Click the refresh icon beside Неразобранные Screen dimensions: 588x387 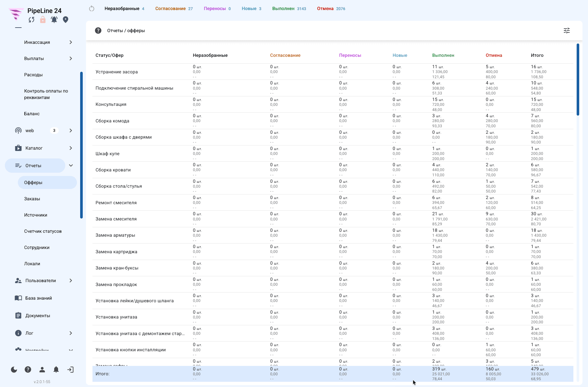click(x=92, y=9)
